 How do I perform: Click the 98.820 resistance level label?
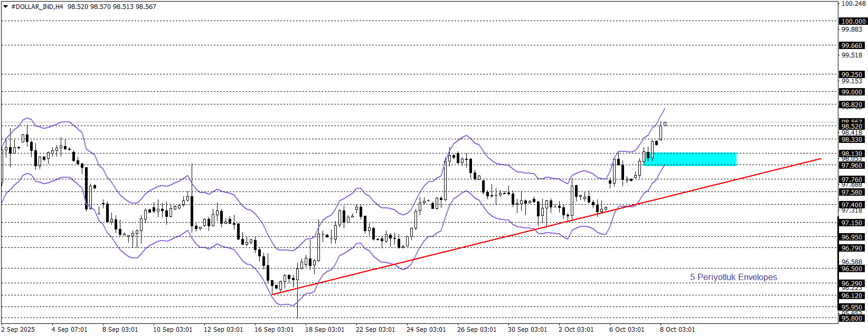click(852, 105)
